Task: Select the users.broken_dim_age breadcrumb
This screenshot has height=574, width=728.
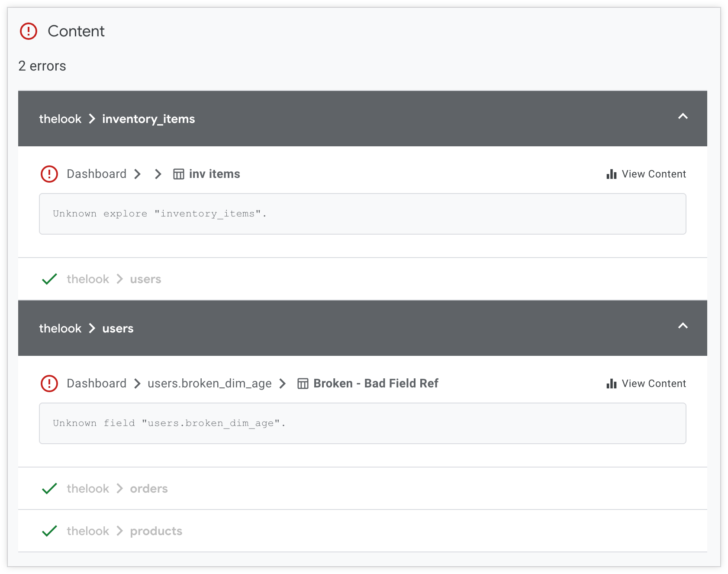Action: coord(209,384)
